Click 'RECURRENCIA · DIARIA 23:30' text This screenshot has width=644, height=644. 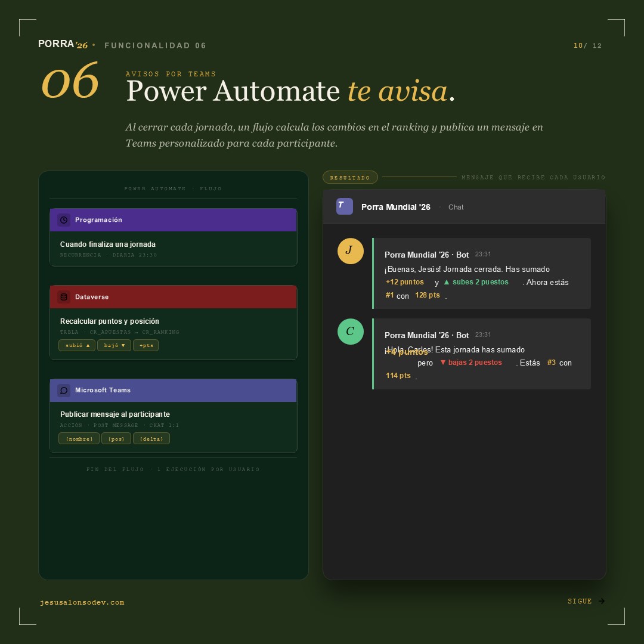(x=109, y=255)
